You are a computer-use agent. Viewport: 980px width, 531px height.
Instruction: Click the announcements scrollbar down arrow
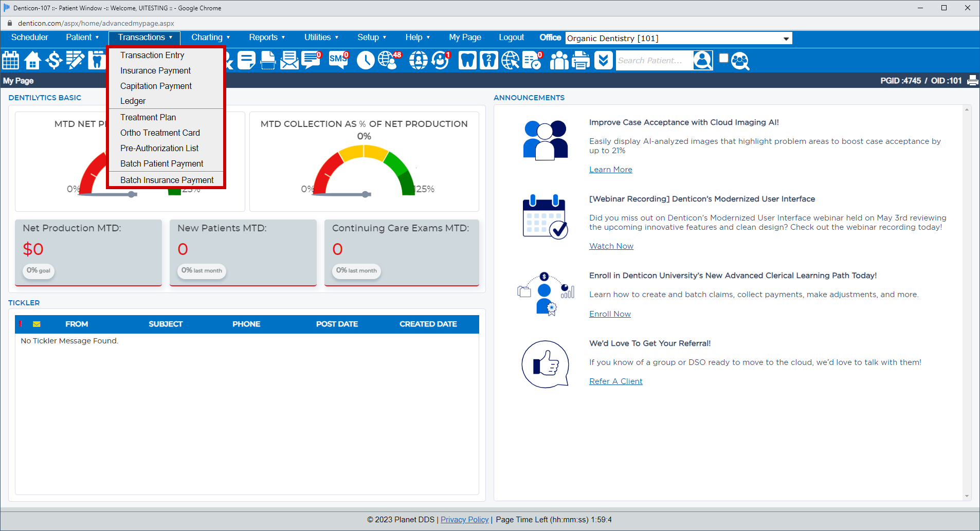967,496
